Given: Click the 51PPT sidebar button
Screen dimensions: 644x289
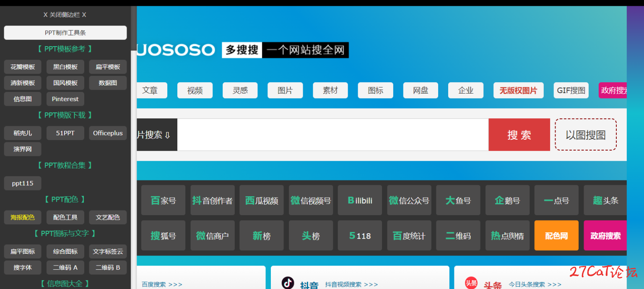Looking at the screenshot, I should 65,133.
